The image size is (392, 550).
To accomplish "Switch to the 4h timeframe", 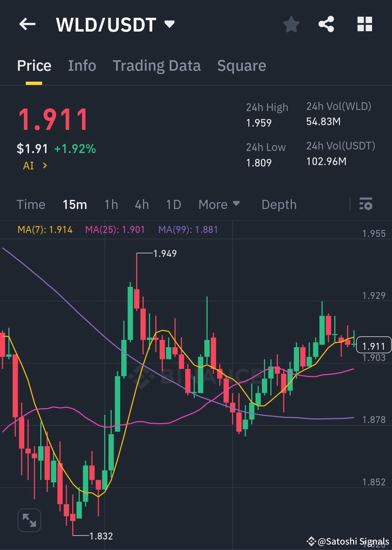I will pos(142,205).
